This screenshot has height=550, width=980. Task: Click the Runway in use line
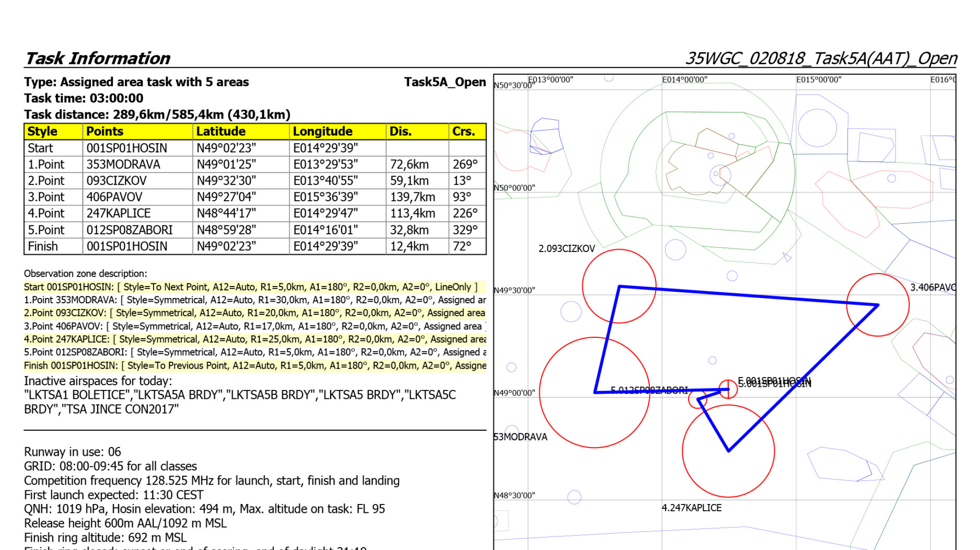tap(73, 452)
